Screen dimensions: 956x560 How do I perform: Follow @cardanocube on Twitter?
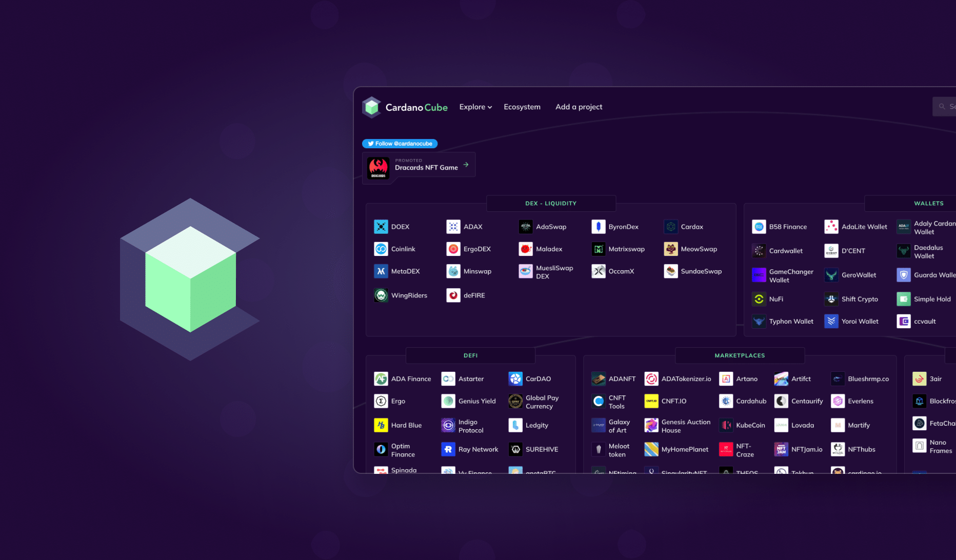coord(400,144)
